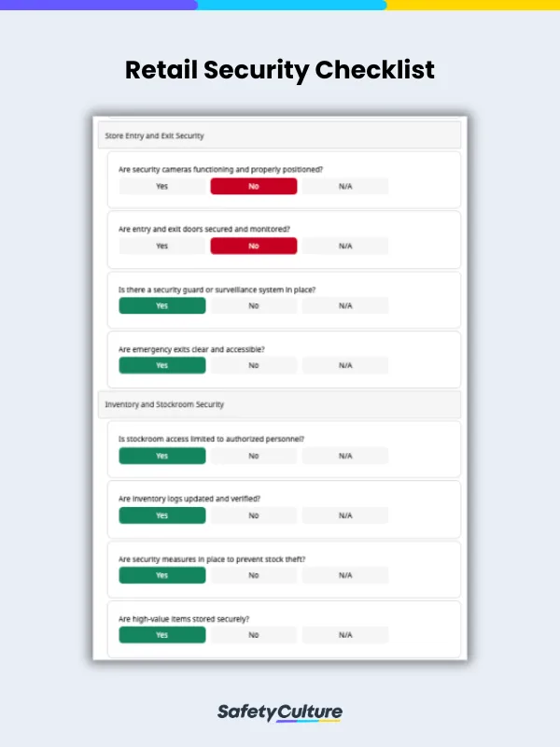Choose N/A for emergency exits question
Screen dimensions: 560x747
346,365
